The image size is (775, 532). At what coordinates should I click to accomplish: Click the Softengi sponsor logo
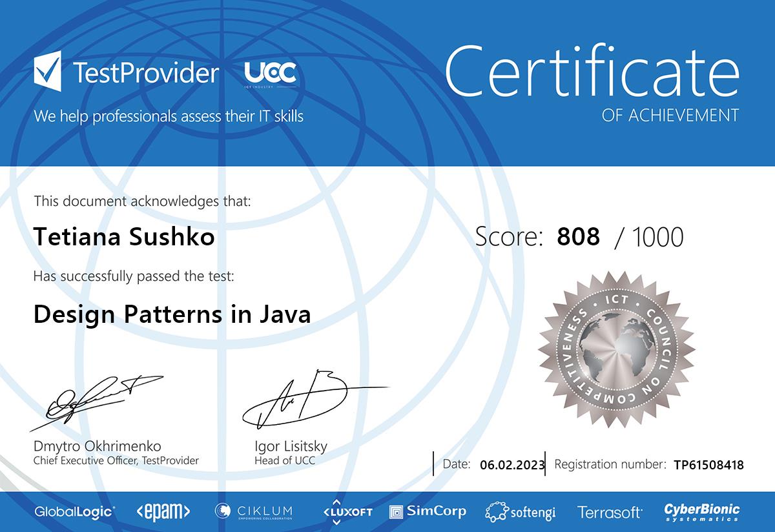click(521, 512)
